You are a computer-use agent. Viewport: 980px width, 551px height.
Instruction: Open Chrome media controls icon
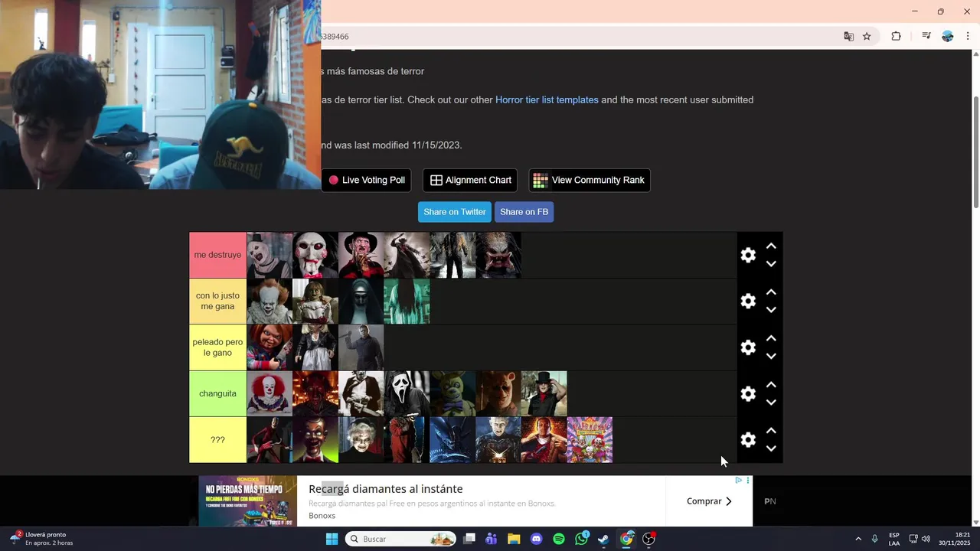(926, 36)
